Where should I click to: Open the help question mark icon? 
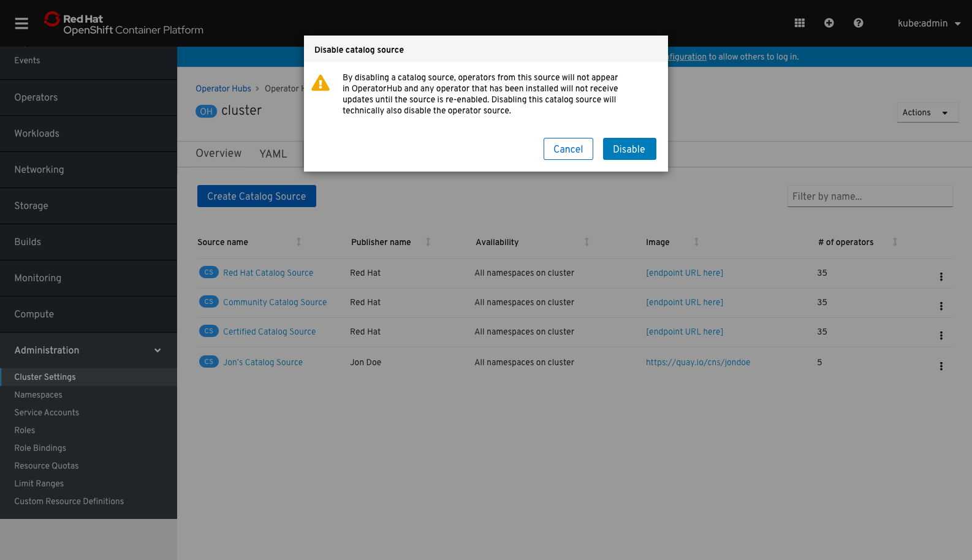[859, 23]
